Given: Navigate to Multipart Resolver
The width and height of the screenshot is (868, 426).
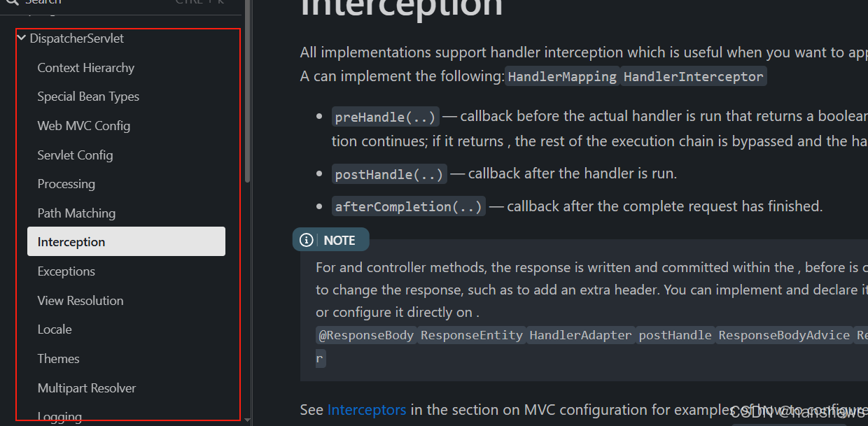Looking at the screenshot, I should click(x=87, y=388).
